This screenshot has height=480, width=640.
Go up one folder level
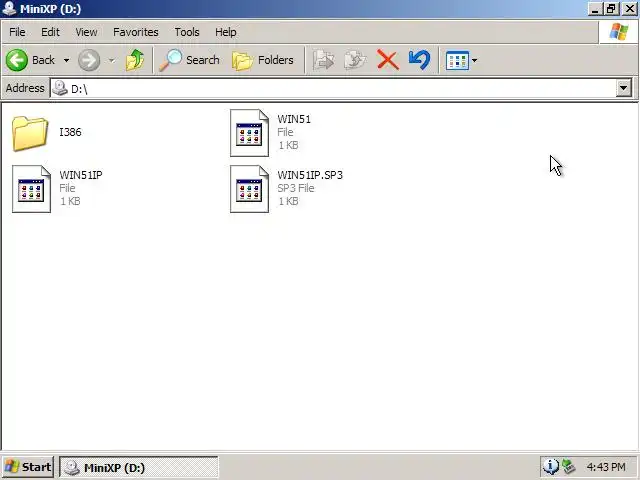coord(135,60)
